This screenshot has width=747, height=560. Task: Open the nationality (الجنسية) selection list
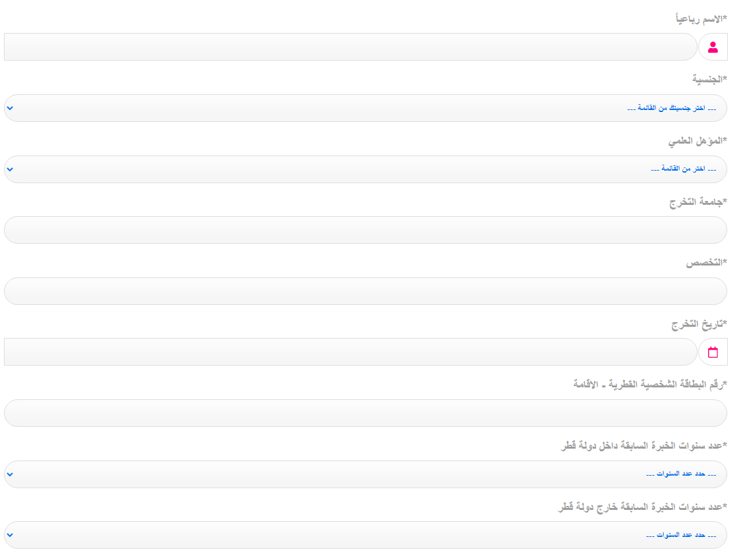click(365, 108)
